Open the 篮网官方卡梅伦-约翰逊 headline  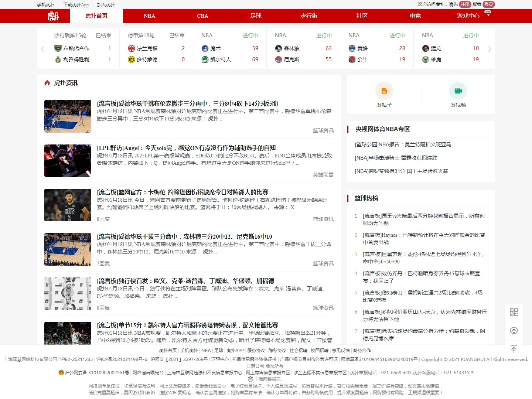click(183, 192)
